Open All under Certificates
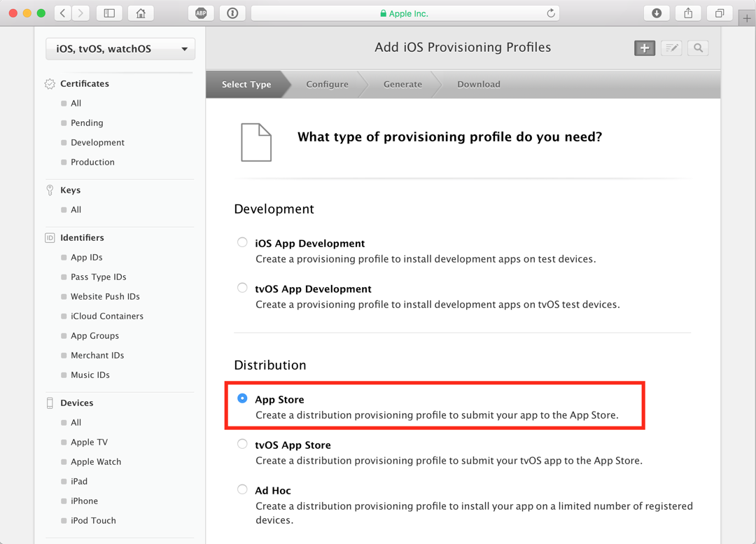756x544 pixels. pyautogui.click(x=76, y=103)
